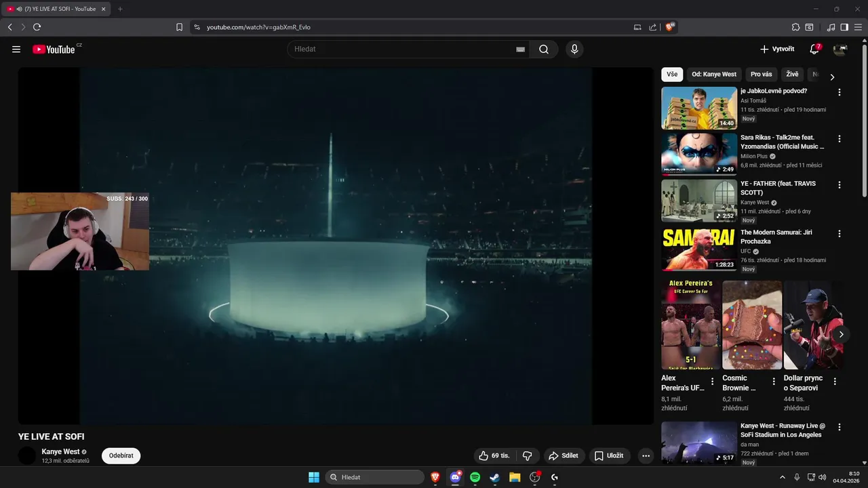
Task: Select the Živě filter chip
Action: click(792, 75)
